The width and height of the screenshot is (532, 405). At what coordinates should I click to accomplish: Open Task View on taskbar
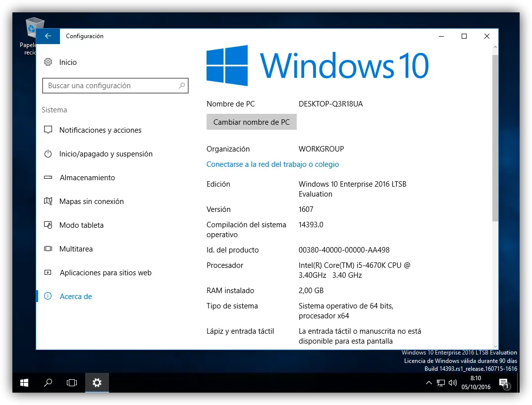tap(72, 383)
